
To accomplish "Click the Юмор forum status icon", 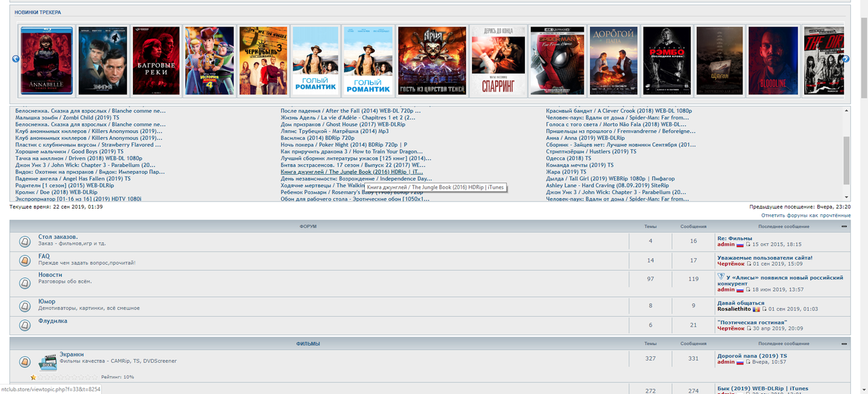I will click(24, 306).
